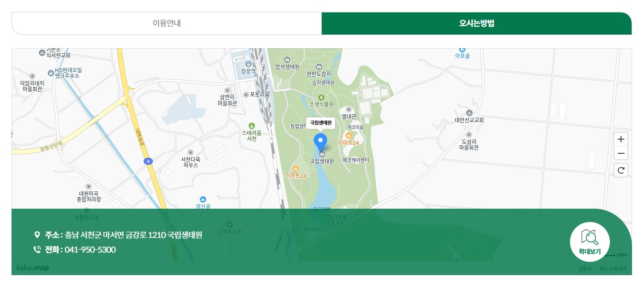Image resolution: width=644 pixels, height=284 pixels.
Task: Click the 도삼리 마을회관 icon
Action: coord(469,135)
